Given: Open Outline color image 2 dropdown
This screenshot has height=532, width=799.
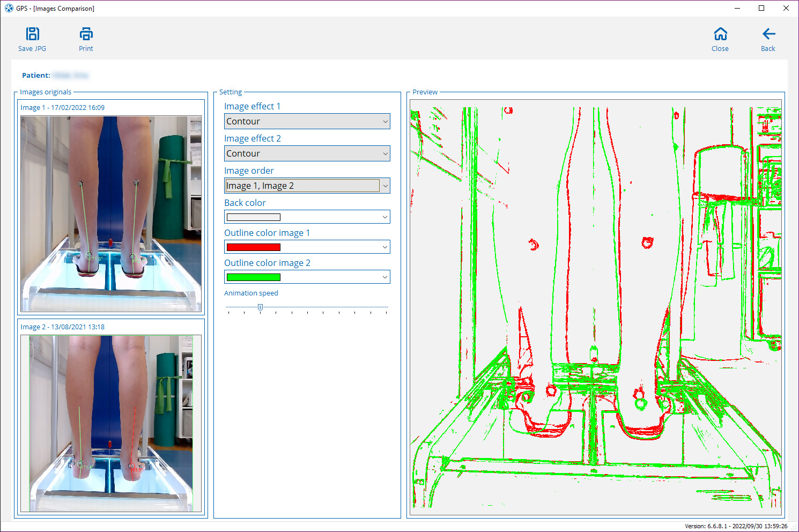Looking at the screenshot, I should coord(307,277).
